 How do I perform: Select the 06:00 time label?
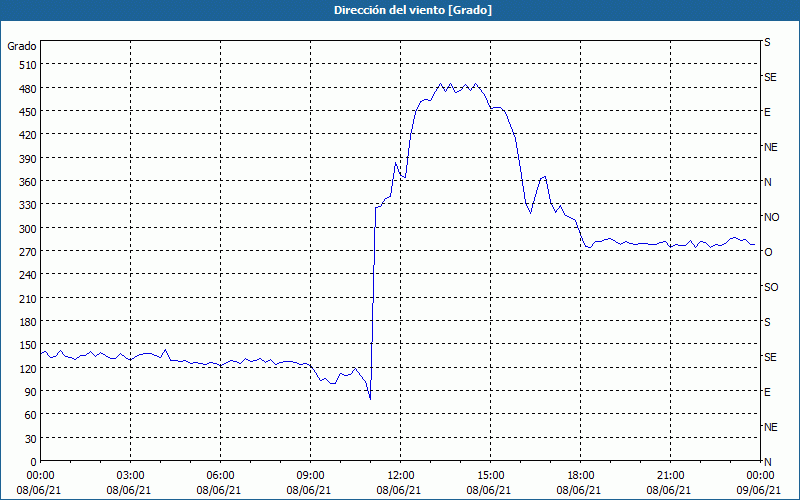point(220,476)
